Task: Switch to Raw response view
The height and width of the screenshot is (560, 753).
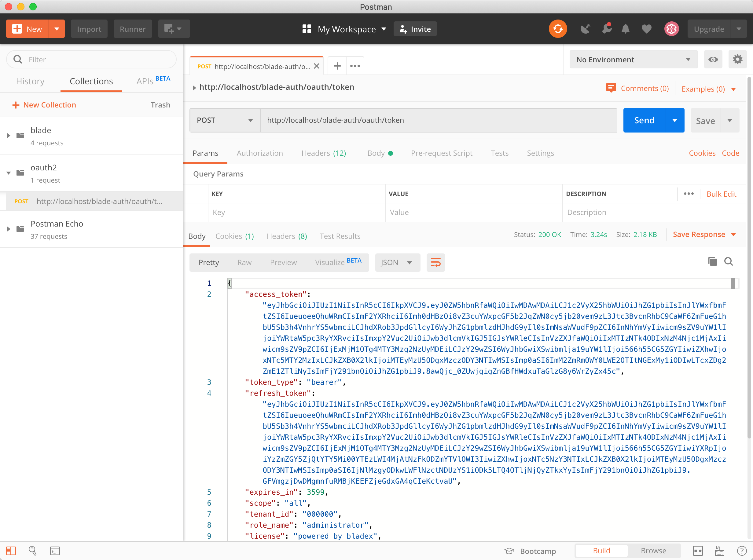Action: coord(244,262)
